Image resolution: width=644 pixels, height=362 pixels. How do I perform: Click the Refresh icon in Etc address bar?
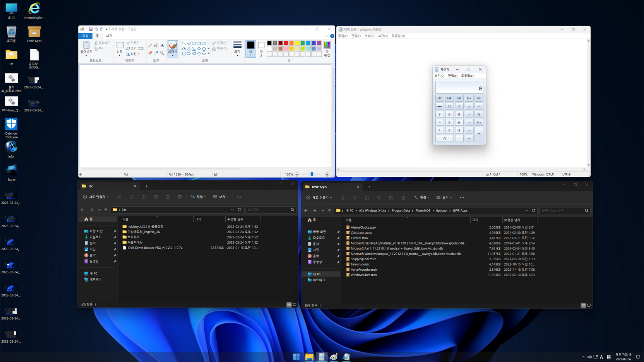[239, 210]
